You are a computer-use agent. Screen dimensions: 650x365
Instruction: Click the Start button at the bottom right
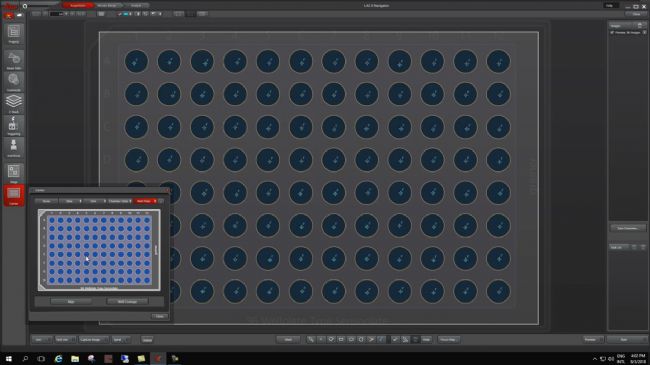click(x=624, y=339)
